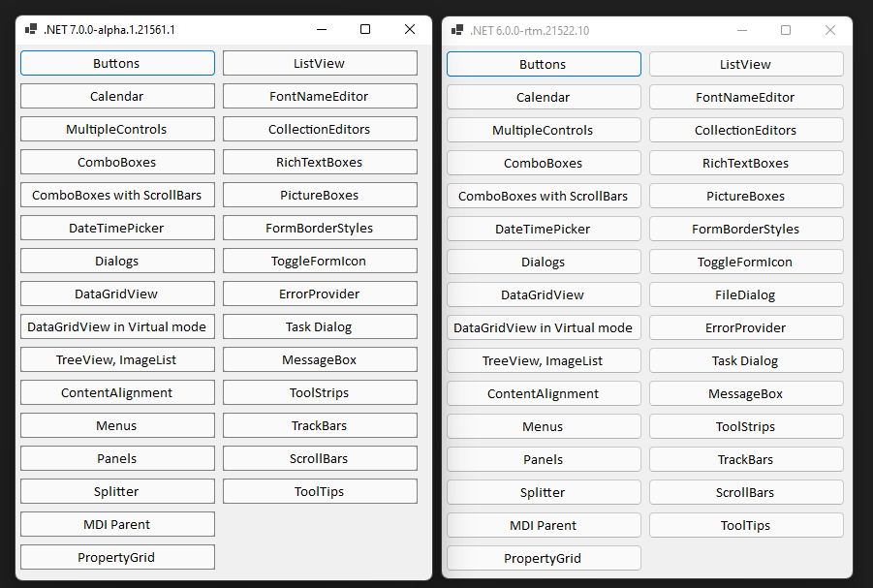This screenshot has height=588, width=873.
Task: Select FormBorderStyles in .NET 7.0.0 window
Action: (x=320, y=228)
